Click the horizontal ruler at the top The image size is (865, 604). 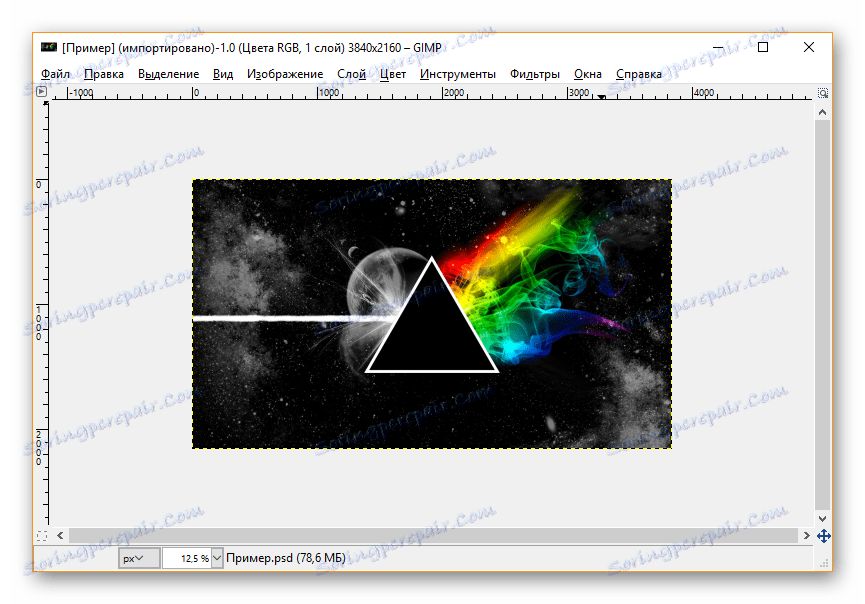coord(432,93)
